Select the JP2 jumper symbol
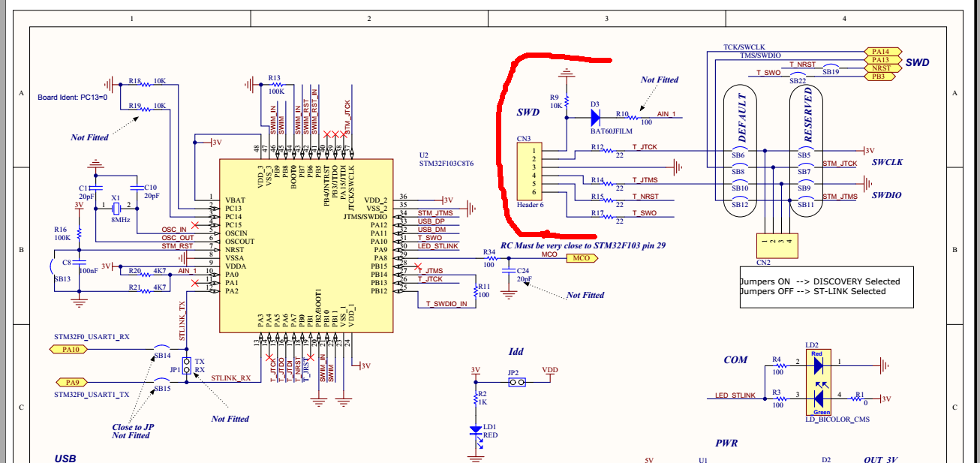The height and width of the screenshot is (463, 980). coord(516,382)
